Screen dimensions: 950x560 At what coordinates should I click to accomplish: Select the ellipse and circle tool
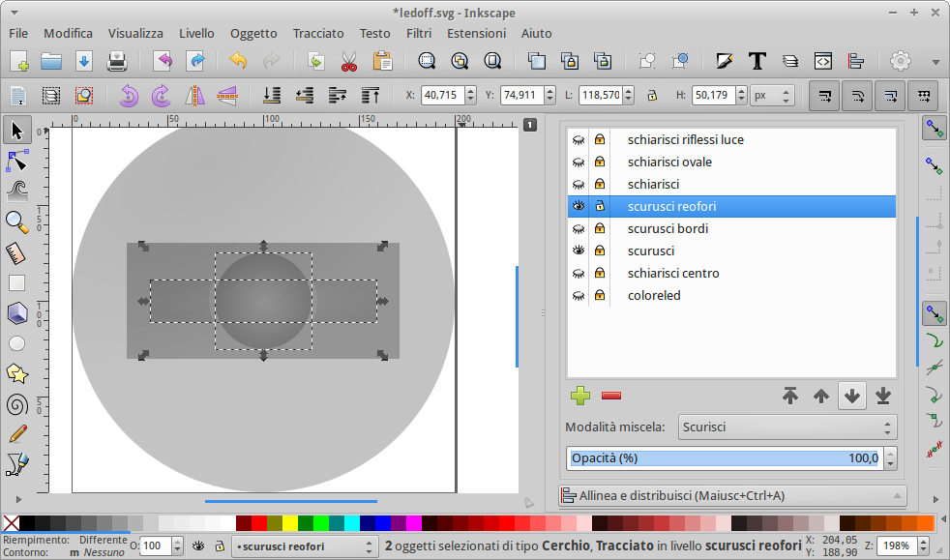pyautogui.click(x=15, y=341)
